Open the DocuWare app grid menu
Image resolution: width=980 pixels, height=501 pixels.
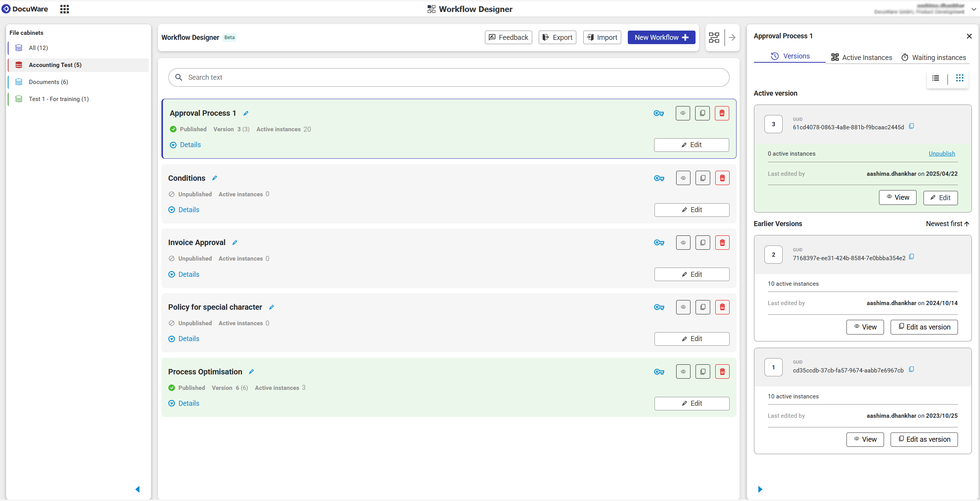tap(64, 9)
